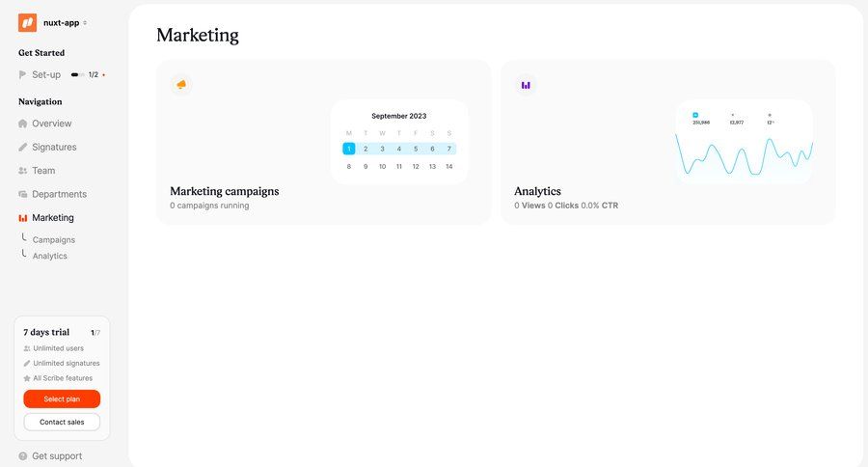Select September 1 in the calendar

(349, 149)
